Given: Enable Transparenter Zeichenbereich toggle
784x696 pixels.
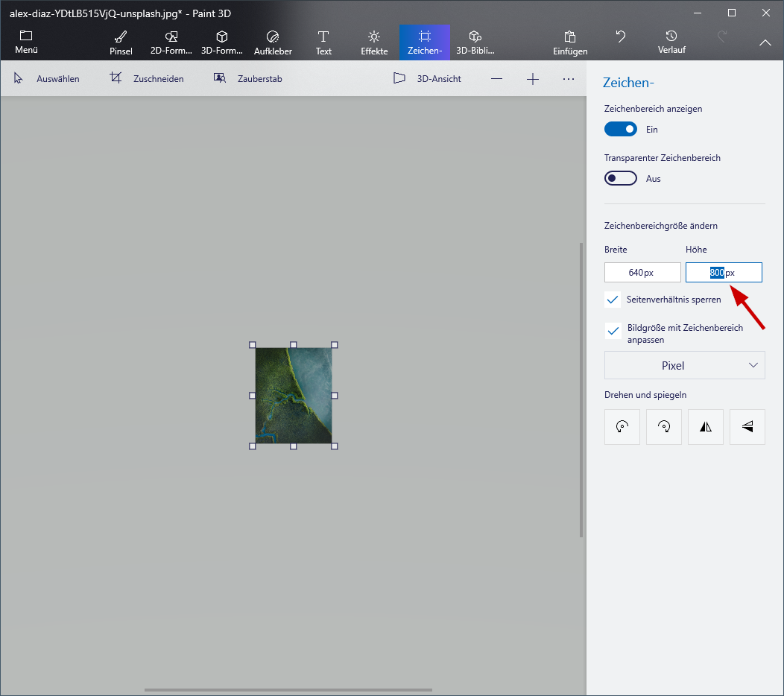Looking at the screenshot, I should pos(621,178).
